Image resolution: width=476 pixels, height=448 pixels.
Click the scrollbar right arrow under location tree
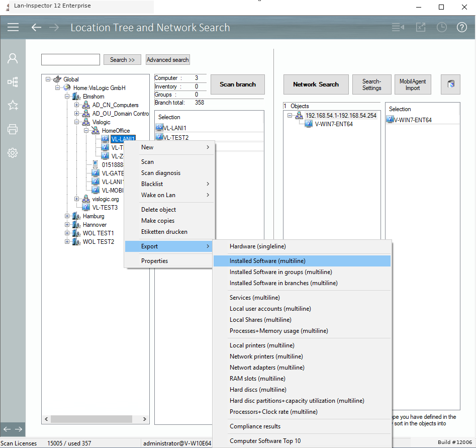click(x=144, y=419)
